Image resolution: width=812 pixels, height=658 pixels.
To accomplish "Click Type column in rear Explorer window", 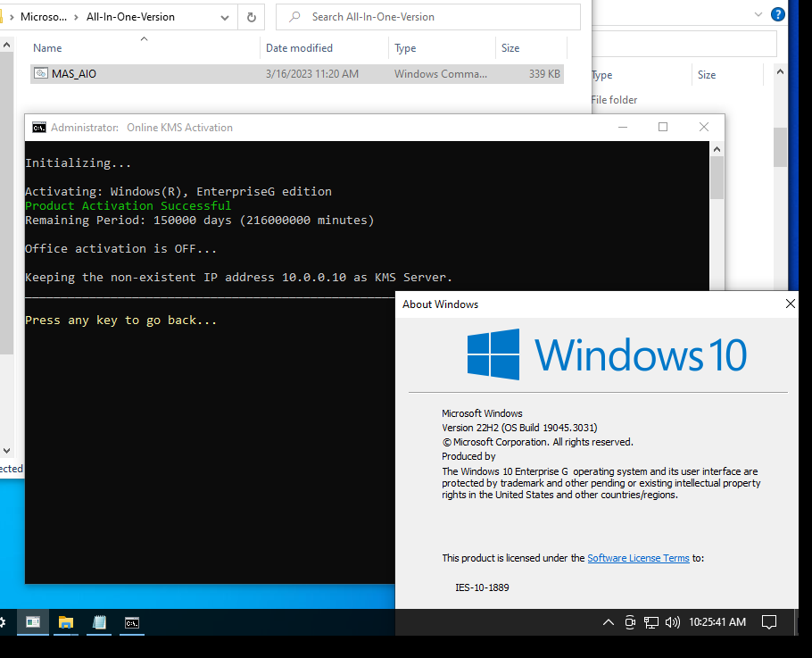I will (x=602, y=75).
